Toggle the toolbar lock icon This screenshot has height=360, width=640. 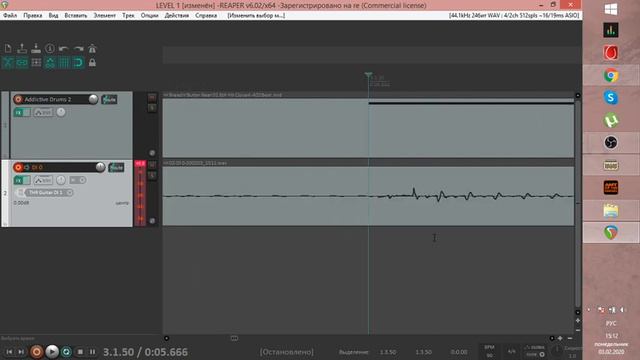click(x=92, y=62)
